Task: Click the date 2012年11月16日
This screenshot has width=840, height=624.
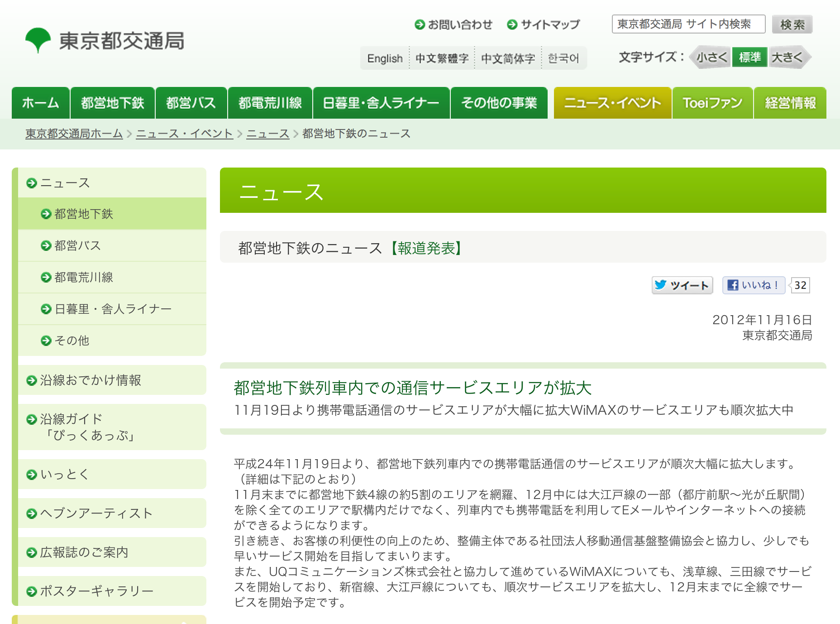Action: point(762,320)
